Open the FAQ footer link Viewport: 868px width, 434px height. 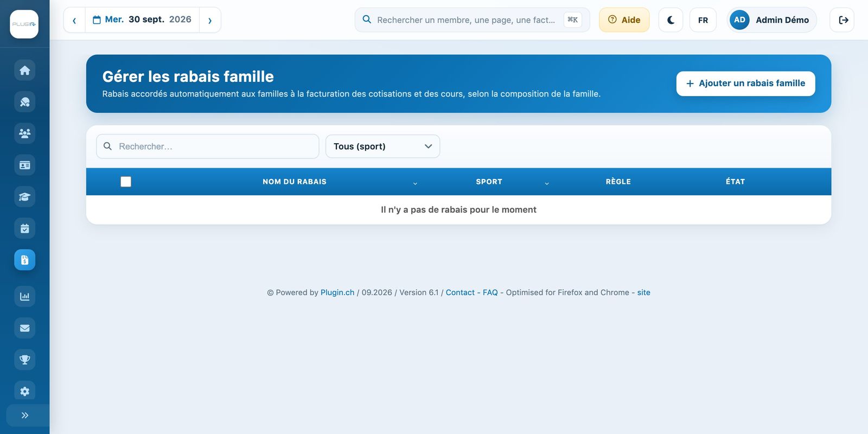coord(490,292)
